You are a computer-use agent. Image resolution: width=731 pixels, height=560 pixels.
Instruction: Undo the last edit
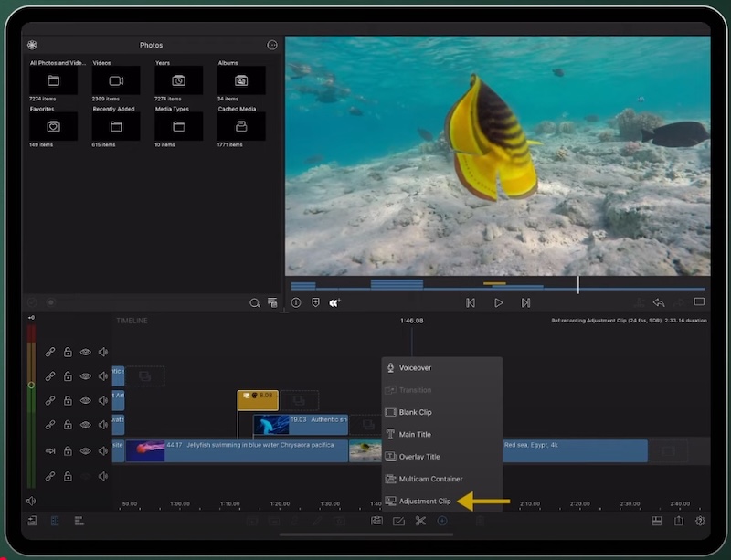[x=659, y=302]
